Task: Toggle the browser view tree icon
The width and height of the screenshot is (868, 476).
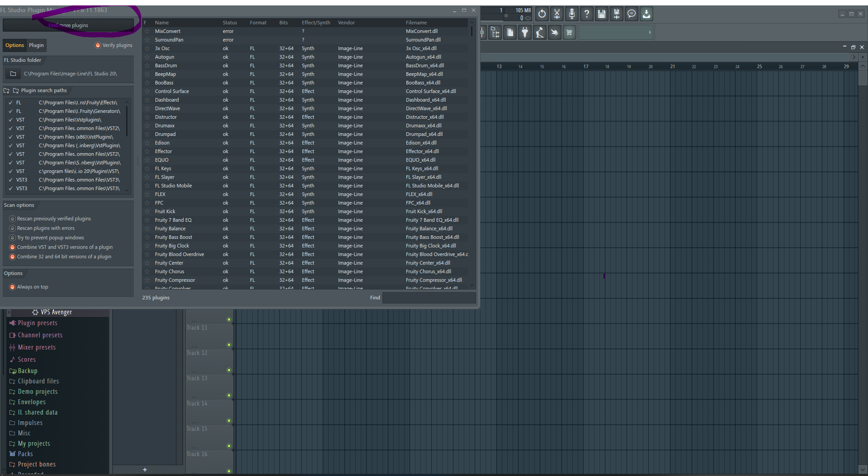Action: point(495,33)
